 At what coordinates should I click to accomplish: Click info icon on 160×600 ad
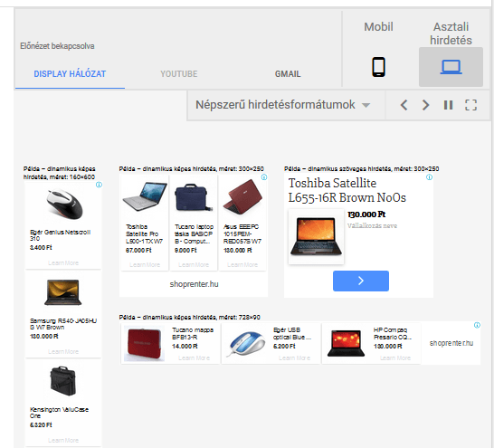pyautogui.click(x=99, y=185)
